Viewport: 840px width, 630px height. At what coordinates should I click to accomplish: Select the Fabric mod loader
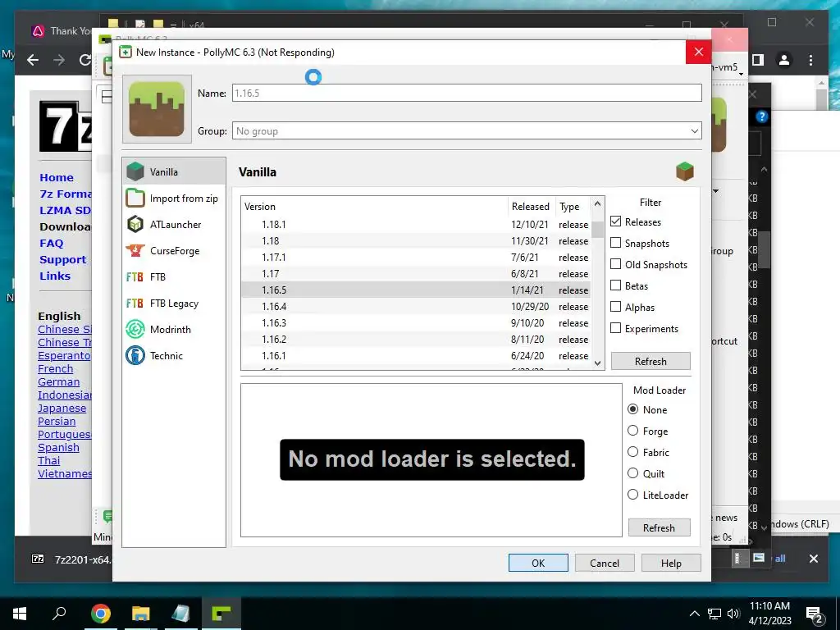(x=633, y=452)
